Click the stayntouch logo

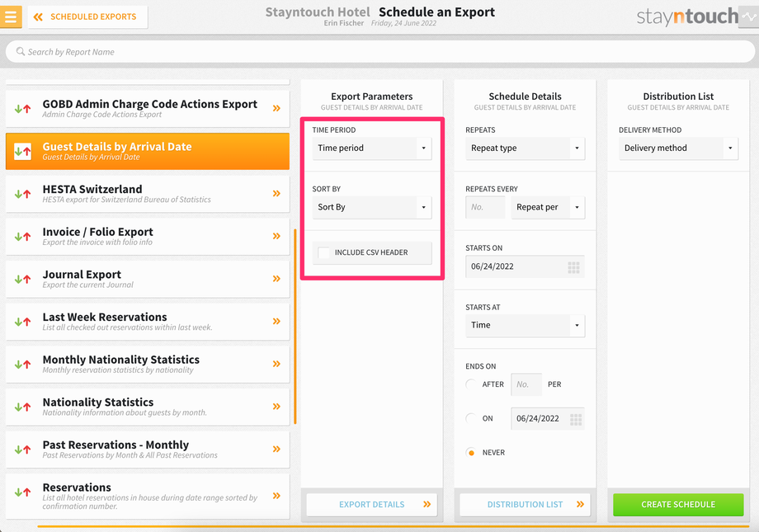point(687,17)
